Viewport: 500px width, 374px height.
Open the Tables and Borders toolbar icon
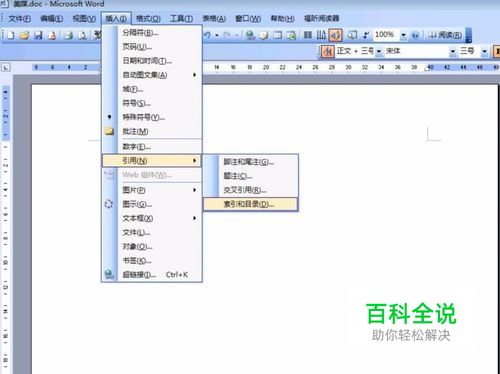264,35
